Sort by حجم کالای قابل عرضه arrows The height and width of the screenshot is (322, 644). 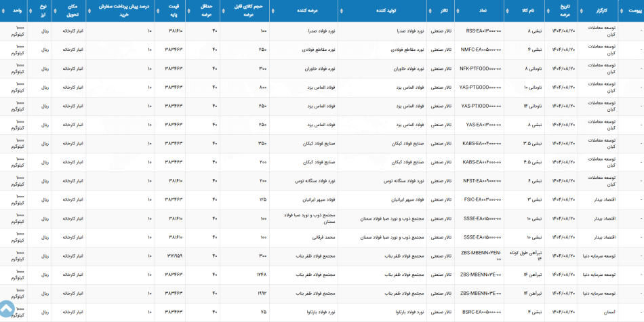click(x=222, y=11)
